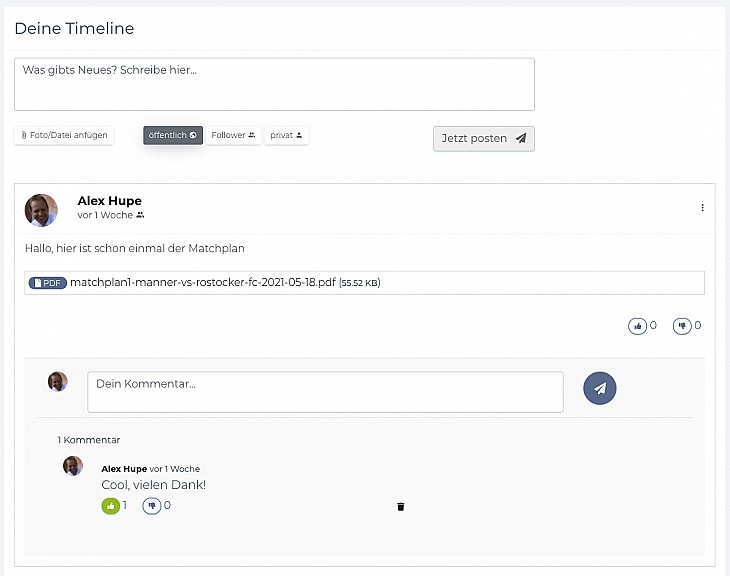730x576 pixels.
Task: Click Alex Hupe's large profile picture
Action: coord(41,210)
